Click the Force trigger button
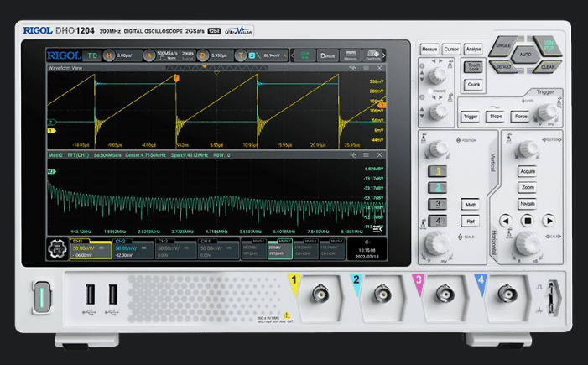This screenshot has height=365, width=588. 521,117
